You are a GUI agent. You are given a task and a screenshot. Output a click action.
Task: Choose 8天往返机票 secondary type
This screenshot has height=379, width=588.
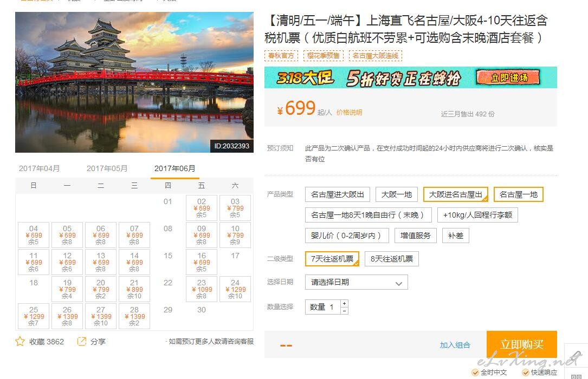391,259
